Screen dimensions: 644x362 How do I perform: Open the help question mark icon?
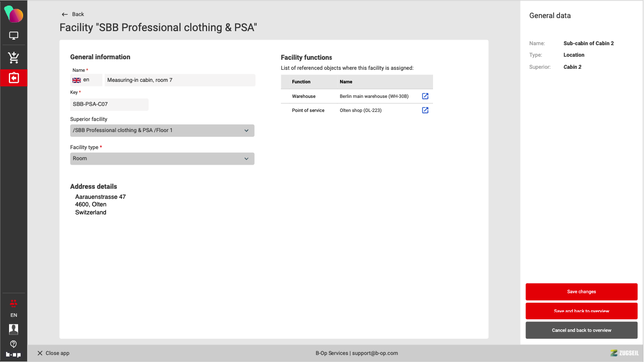[x=14, y=343]
